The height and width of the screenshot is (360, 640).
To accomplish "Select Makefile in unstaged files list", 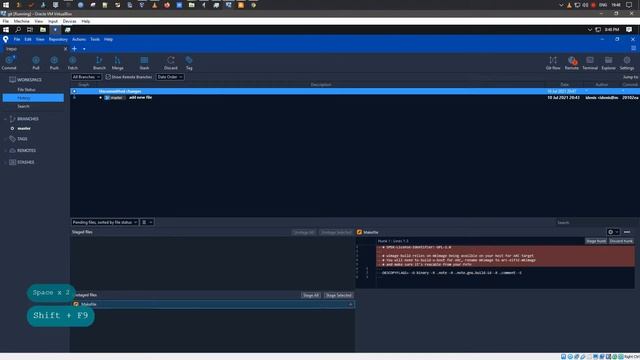I will tap(213, 304).
